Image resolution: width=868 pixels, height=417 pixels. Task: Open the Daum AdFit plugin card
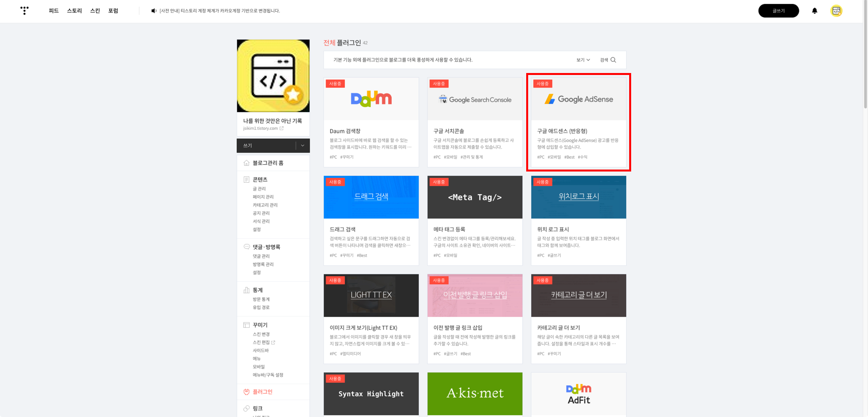[579, 394]
